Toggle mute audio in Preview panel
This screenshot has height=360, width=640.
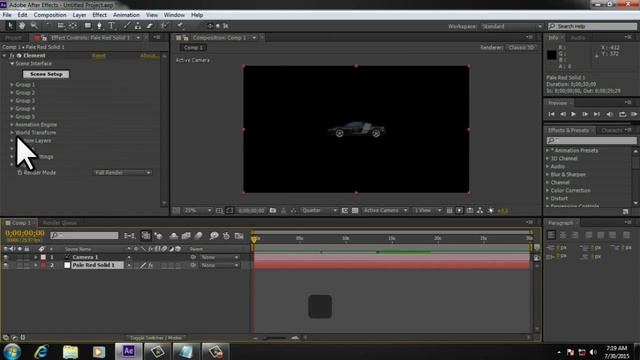coord(609,114)
